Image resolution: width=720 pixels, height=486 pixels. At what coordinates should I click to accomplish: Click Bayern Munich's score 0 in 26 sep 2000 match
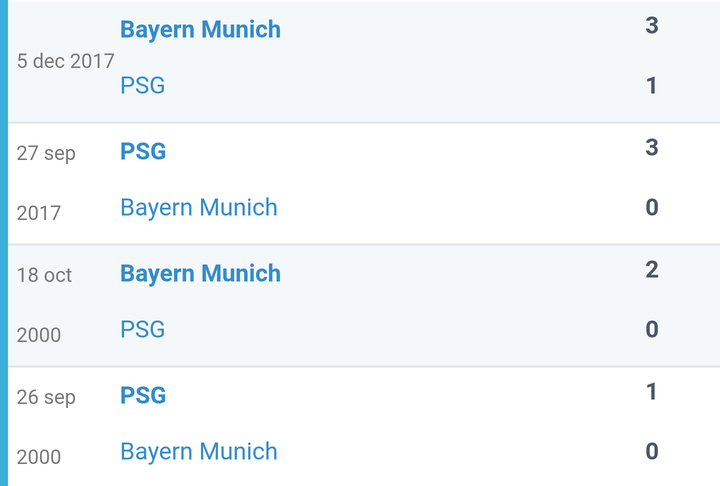pyautogui.click(x=652, y=452)
